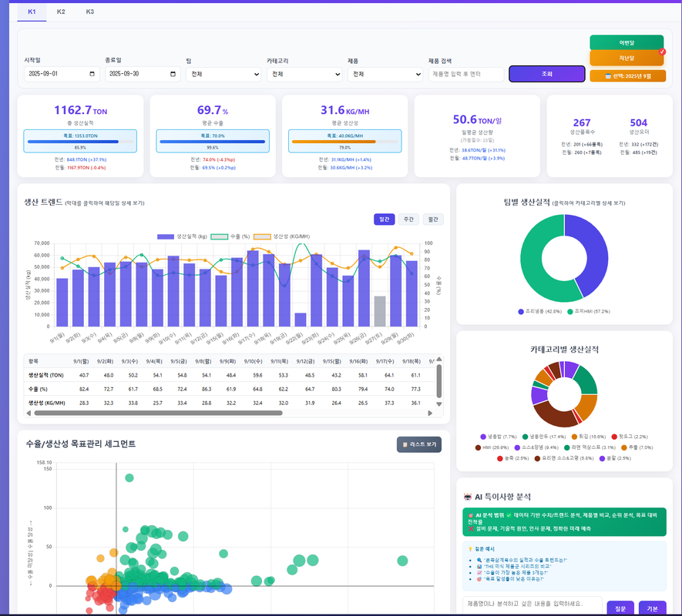Click the robot icon beside AI 특이사항 분석
Viewport: 682px width, 616px height.
point(468,497)
